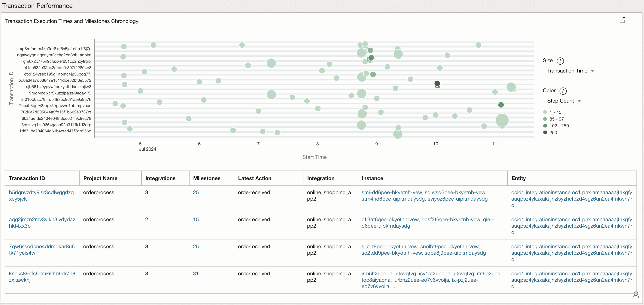Select the 250 step count legend swatch
The height and width of the screenshot is (305, 644).
545,133
